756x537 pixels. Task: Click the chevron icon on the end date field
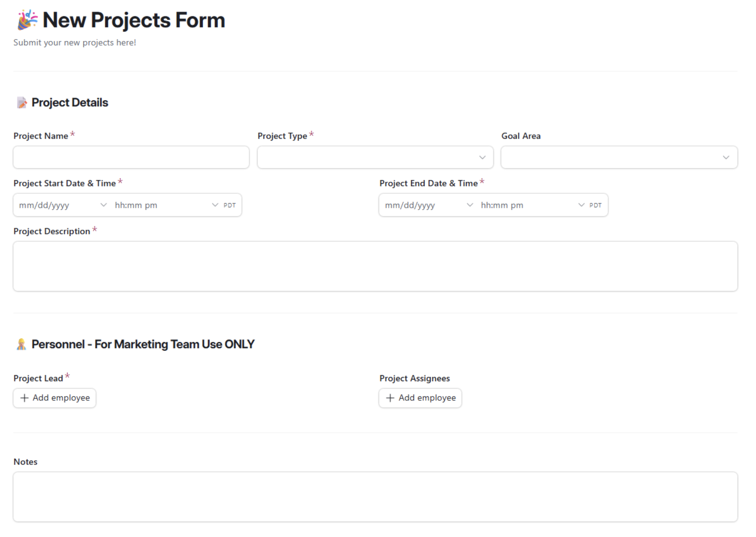[469, 205]
